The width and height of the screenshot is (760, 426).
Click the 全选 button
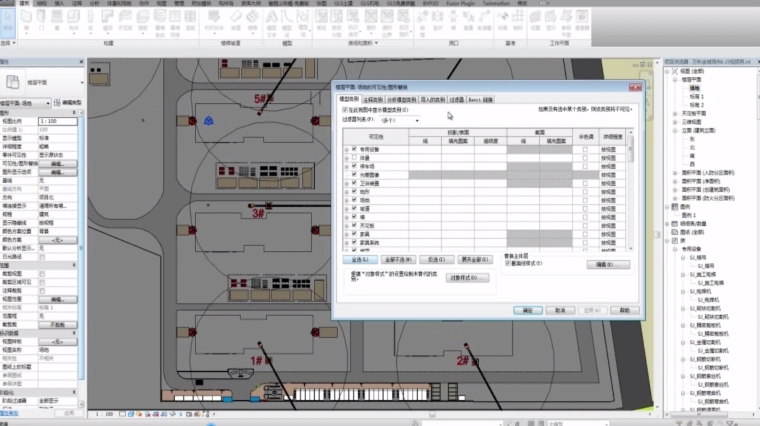tap(358, 259)
